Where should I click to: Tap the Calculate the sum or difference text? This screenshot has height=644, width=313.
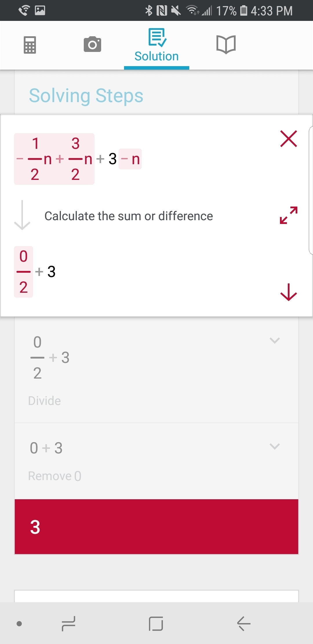tap(129, 216)
